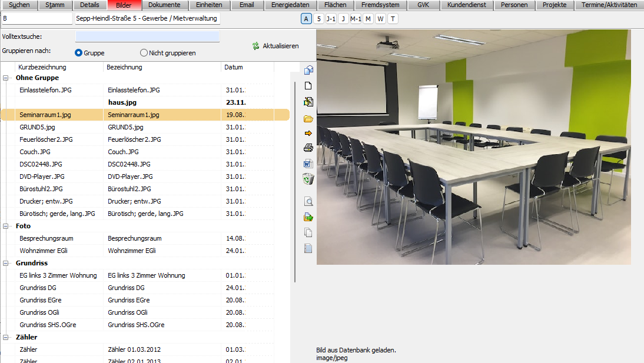Switch to the Dokumente tab
The image size is (644, 363).
(x=164, y=5)
